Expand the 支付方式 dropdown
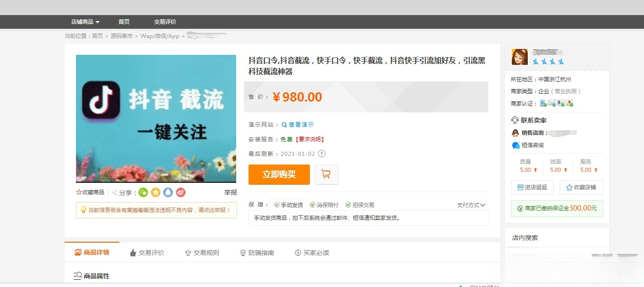 (471, 205)
